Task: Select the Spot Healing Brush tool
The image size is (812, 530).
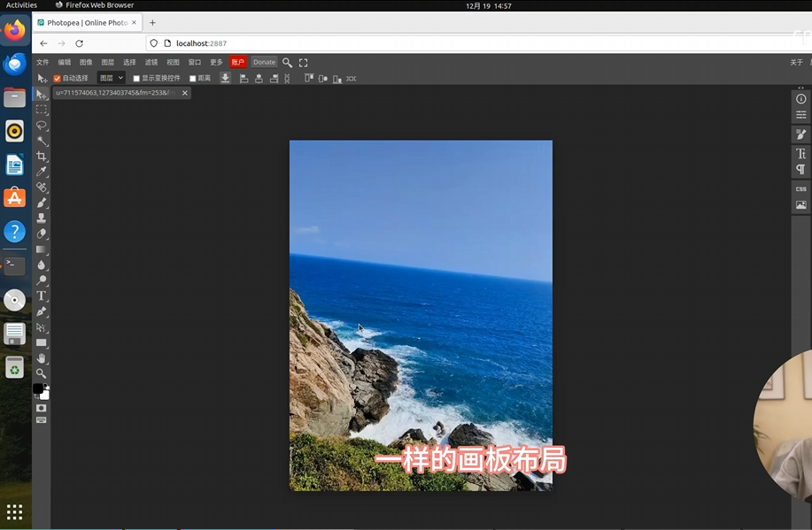Action: [42, 188]
